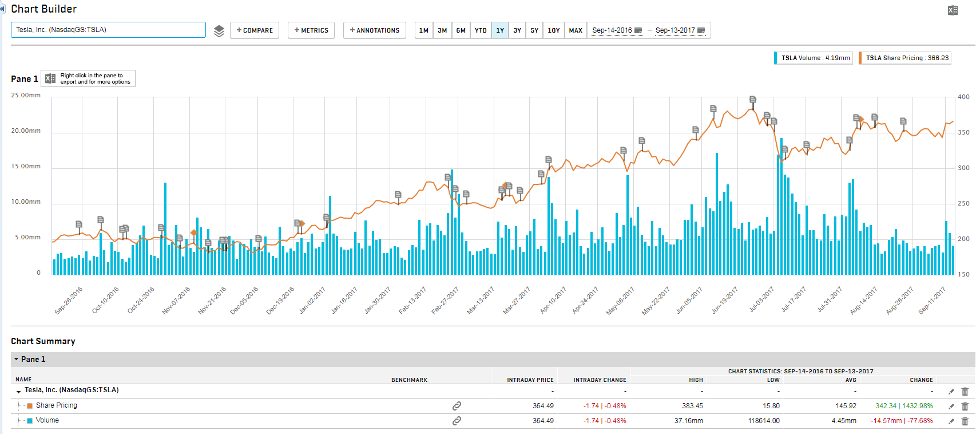
Task: Click orange diamond marker near Nov-07-2016
Action: pyautogui.click(x=194, y=232)
